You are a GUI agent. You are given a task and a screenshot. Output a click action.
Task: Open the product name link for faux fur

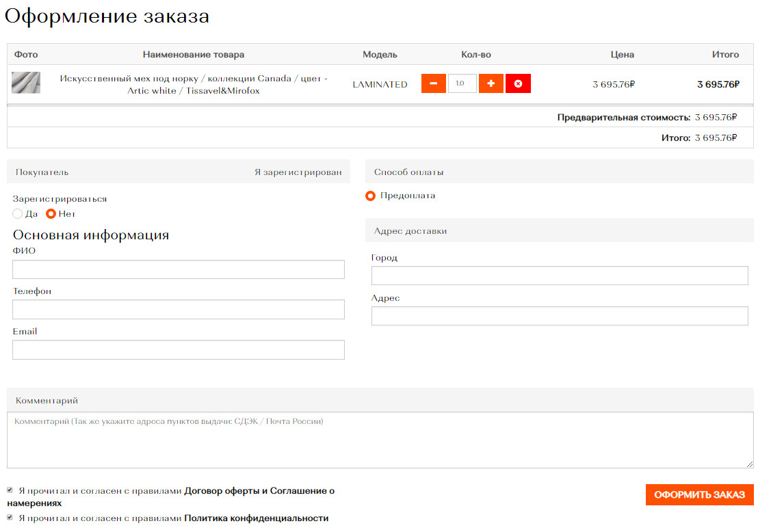(193, 84)
